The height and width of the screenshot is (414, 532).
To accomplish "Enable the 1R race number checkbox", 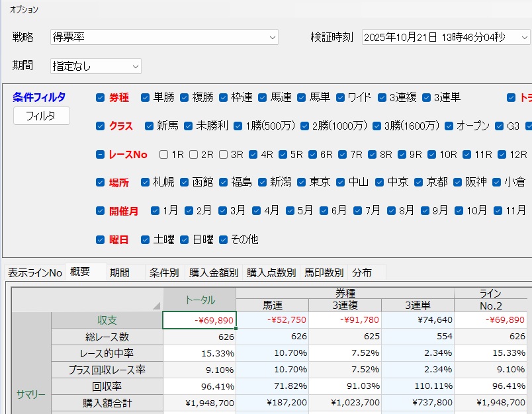I will tap(163, 155).
